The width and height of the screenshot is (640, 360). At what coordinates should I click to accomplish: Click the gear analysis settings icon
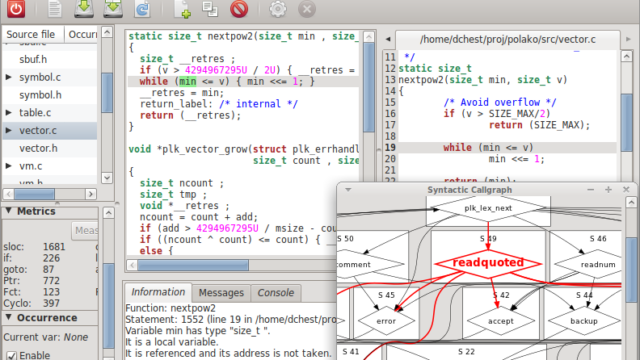(x=278, y=9)
